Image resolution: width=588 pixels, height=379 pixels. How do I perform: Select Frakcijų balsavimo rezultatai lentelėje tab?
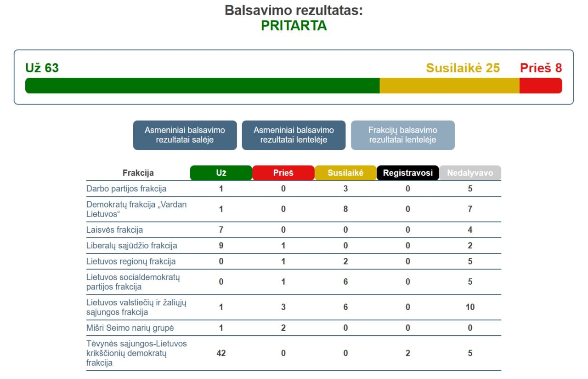tap(403, 135)
